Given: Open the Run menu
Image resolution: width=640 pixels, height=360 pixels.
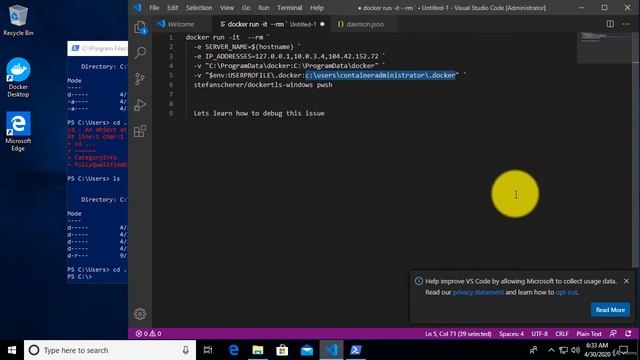Looking at the screenshot, I should click(264, 8).
